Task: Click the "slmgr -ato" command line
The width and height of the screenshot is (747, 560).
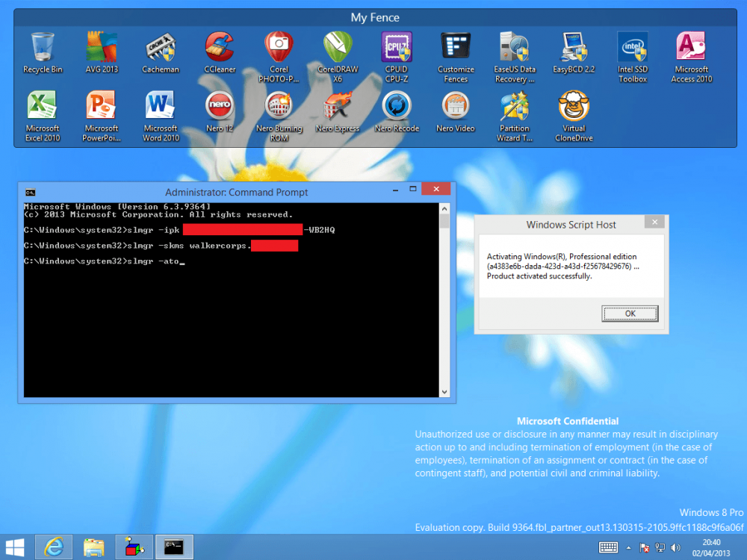Action: tap(104, 261)
